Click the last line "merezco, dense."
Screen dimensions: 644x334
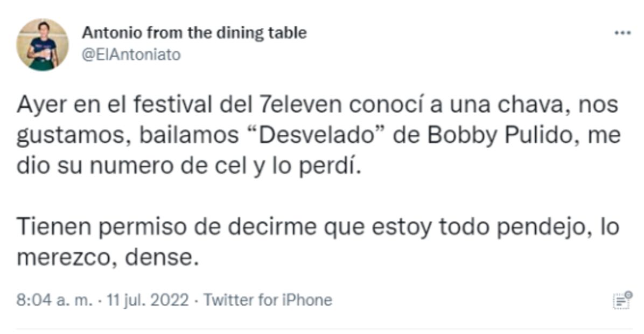point(104,259)
